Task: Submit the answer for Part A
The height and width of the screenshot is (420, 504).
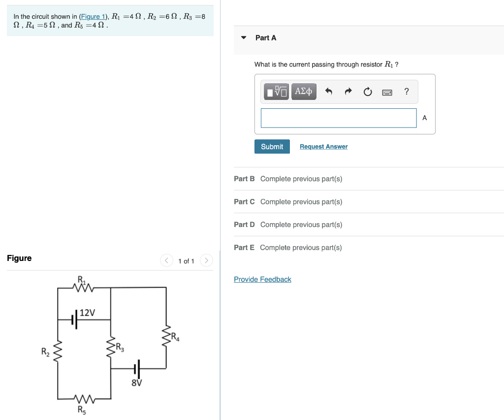Action: point(272,146)
